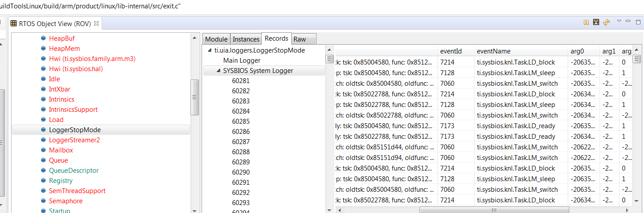Viewport: 644px width, 213px height.
Task: Select the LoggerStreamer2 module
Action: pyautogui.click(x=74, y=140)
